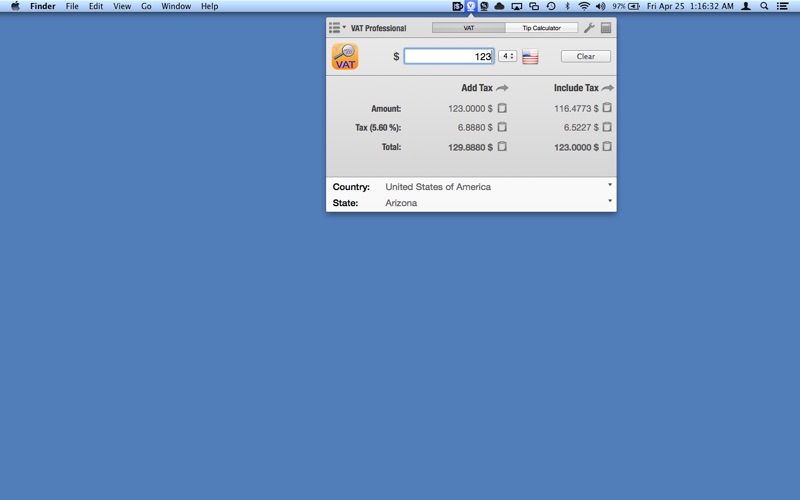Click the overlapping windows menu bar icon
Image resolution: width=800 pixels, height=500 pixels.
click(x=534, y=6)
